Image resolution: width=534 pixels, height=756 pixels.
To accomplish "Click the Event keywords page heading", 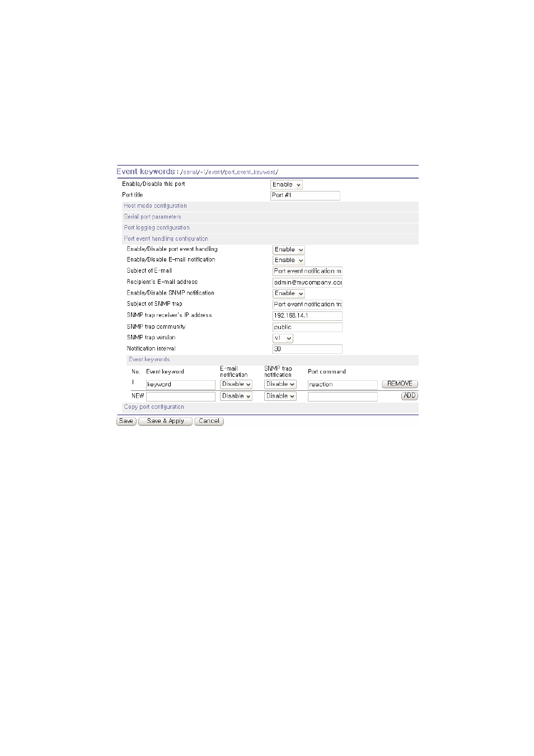I will [146, 172].
